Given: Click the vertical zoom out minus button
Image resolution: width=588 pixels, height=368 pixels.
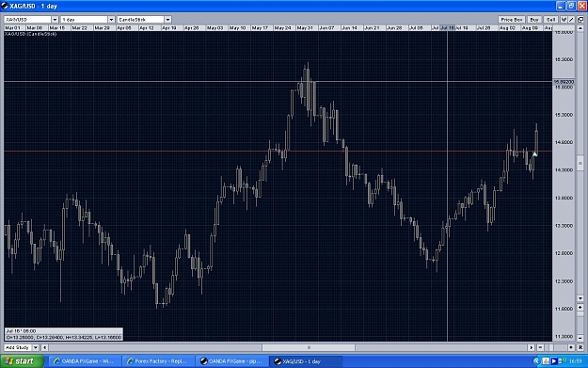Looking at the screenshot, I should coord(580,338).
